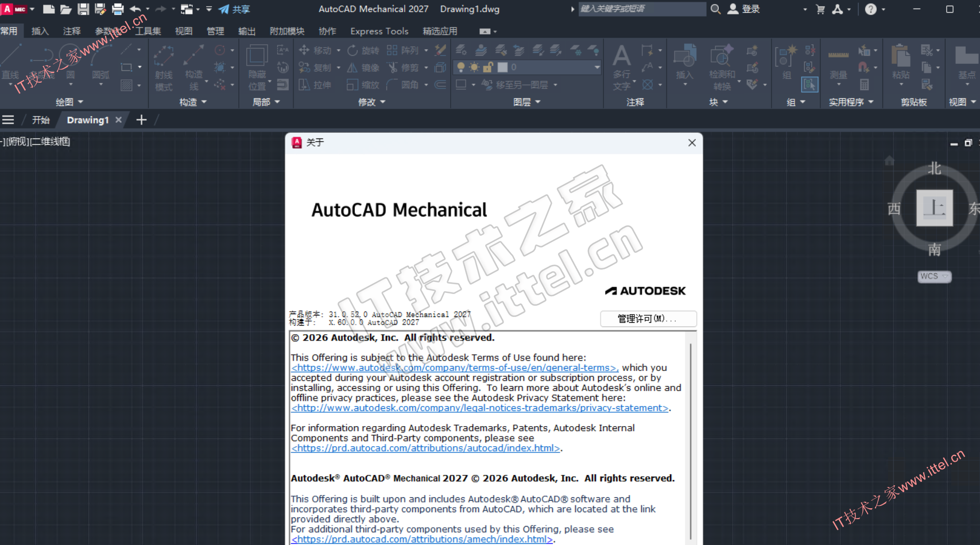Toggle the layer freeze sun icon
This screenshot has width=980, height=545.
[x=474, y=67]
